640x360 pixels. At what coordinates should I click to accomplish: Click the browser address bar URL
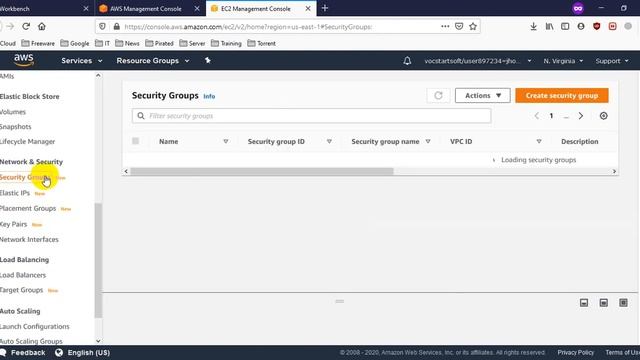click(248, 27)
